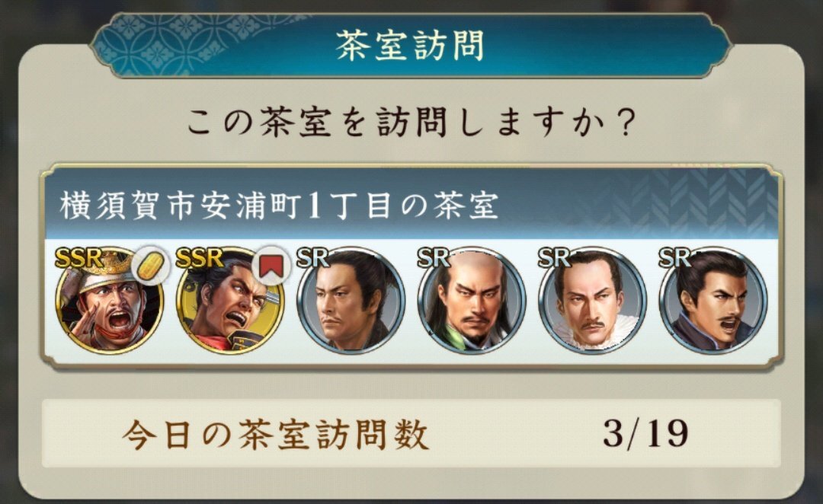823x504 pixels.
Task: Click the 横須賀市安浦町1丁目の茶室 header
Action: point(279,205)
